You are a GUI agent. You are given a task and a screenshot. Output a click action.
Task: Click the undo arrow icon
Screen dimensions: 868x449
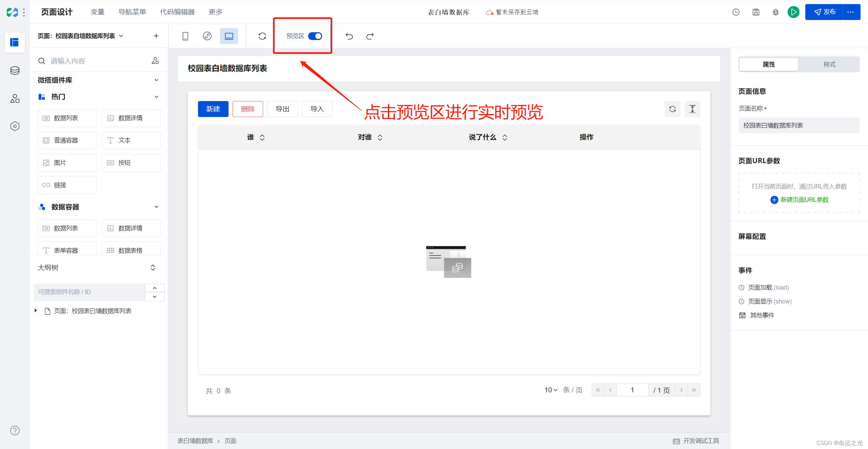point(349,36)
